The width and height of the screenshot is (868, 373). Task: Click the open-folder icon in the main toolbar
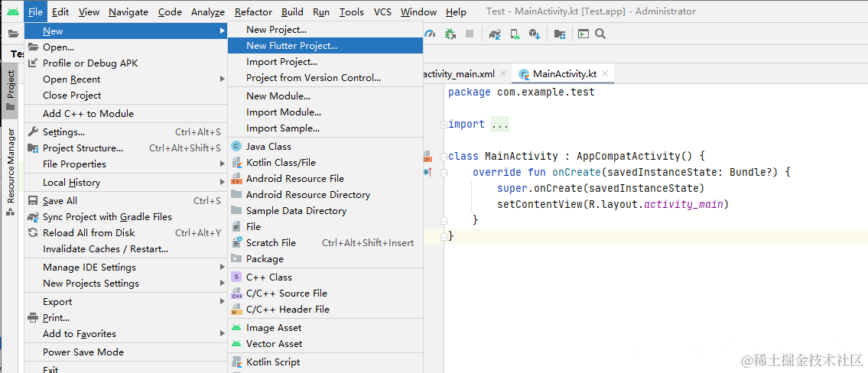(x=13, y=34)
